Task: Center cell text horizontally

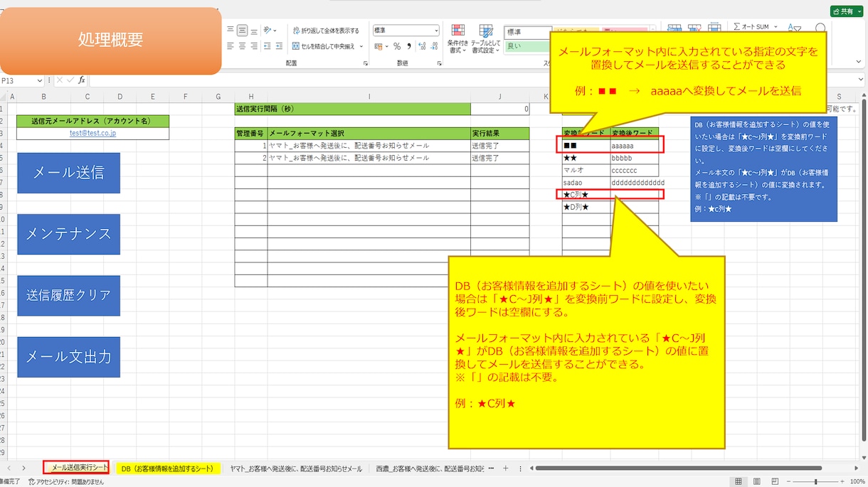Action: 243,46
